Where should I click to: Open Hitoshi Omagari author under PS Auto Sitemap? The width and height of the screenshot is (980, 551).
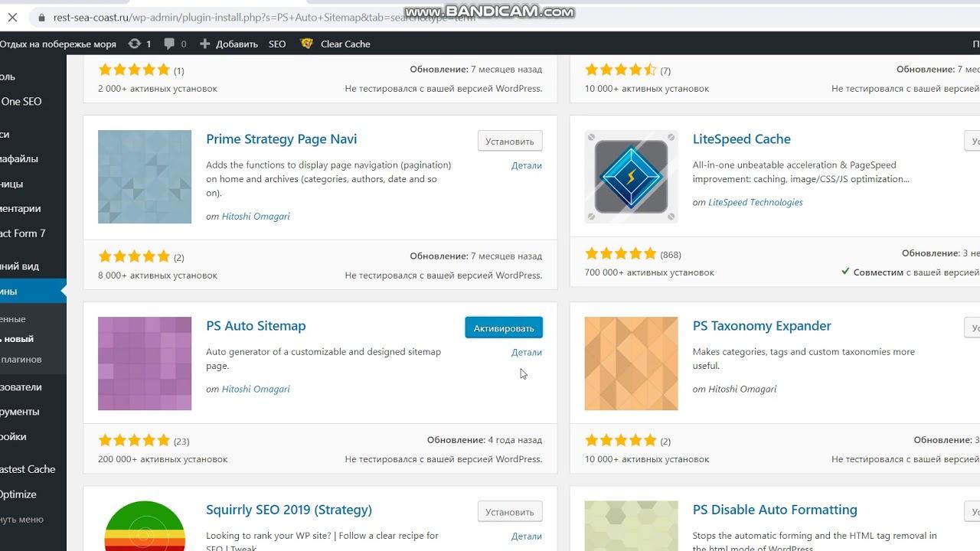pos(256,389)
